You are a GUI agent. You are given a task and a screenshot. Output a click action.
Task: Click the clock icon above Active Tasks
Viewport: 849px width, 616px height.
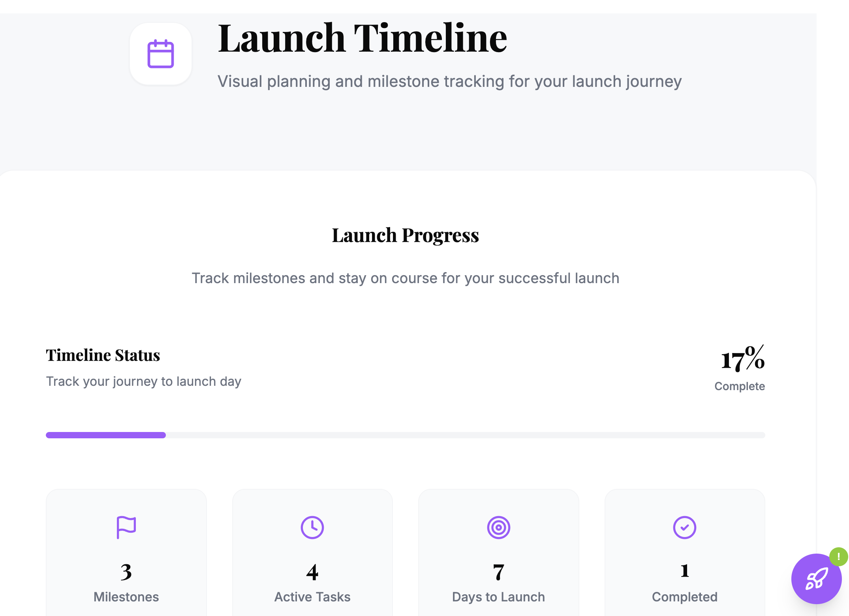[312, 527]
